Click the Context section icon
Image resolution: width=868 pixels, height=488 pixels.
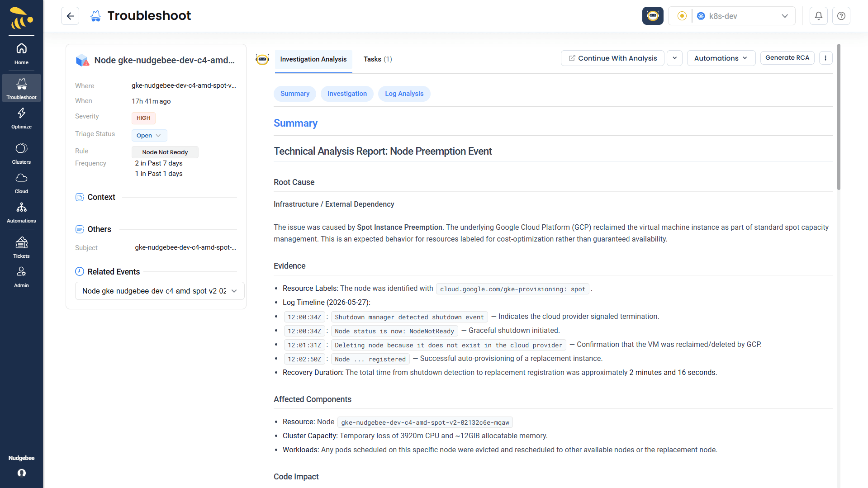80,197
